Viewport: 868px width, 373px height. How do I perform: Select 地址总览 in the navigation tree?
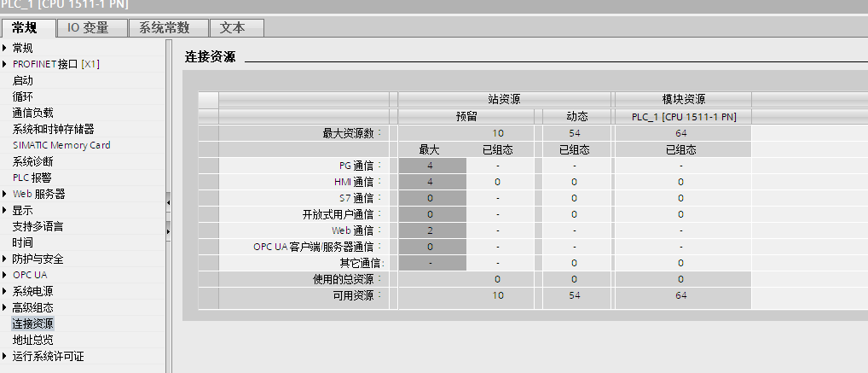[x=32, y=340]
